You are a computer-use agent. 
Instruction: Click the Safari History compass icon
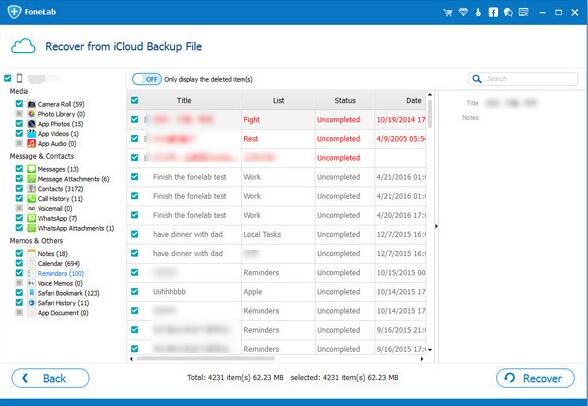coord(32,303)
